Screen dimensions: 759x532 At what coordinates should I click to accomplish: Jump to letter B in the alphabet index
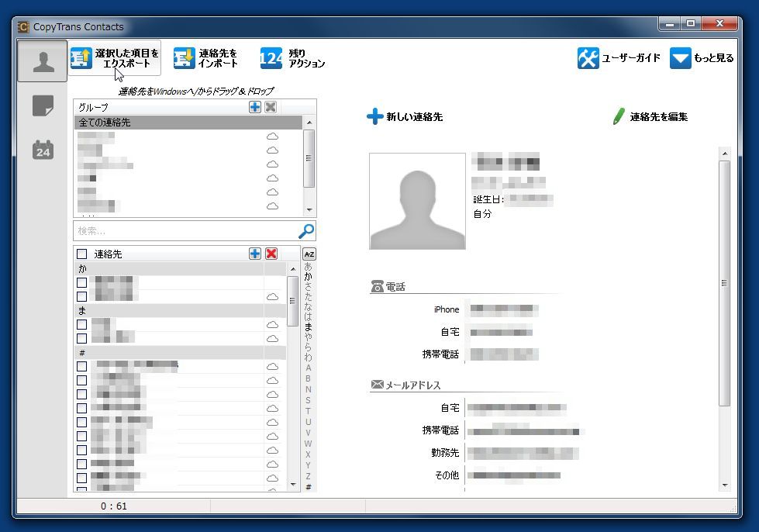coord(309,378)
